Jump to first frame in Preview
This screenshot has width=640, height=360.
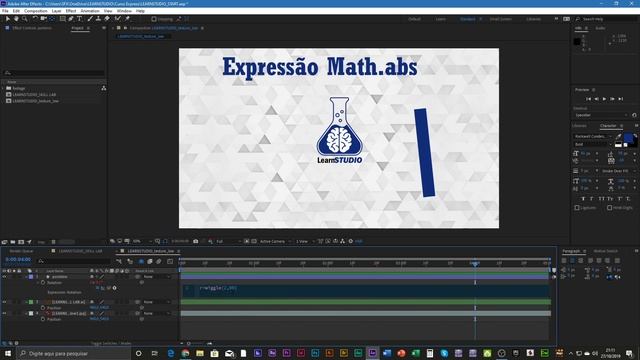[588, 99]
